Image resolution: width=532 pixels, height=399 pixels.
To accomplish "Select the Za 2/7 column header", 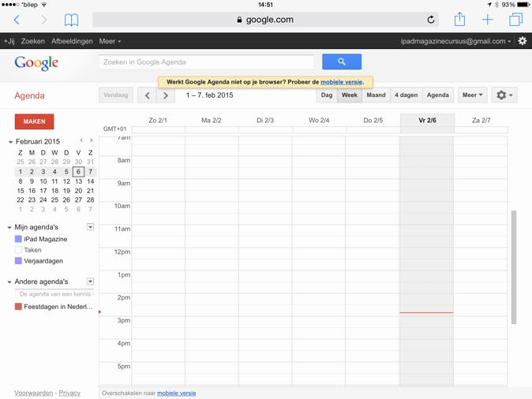I will coord(481,121).
